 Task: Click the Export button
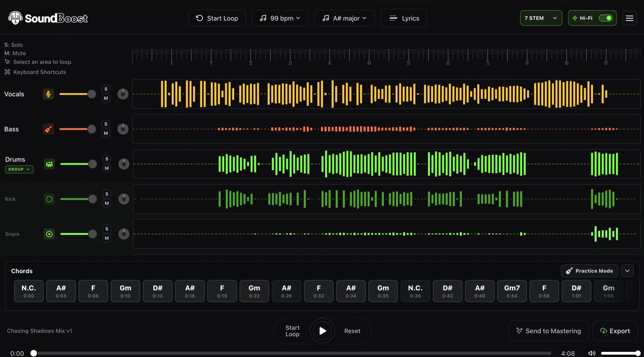click(615, 331)
